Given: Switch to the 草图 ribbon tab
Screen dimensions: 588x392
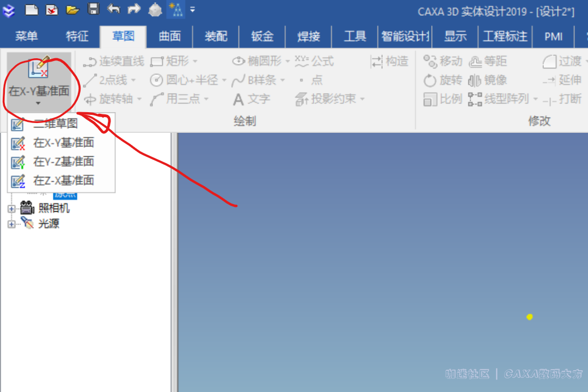Looking at the screenshot, I should (x=123, y=36).
